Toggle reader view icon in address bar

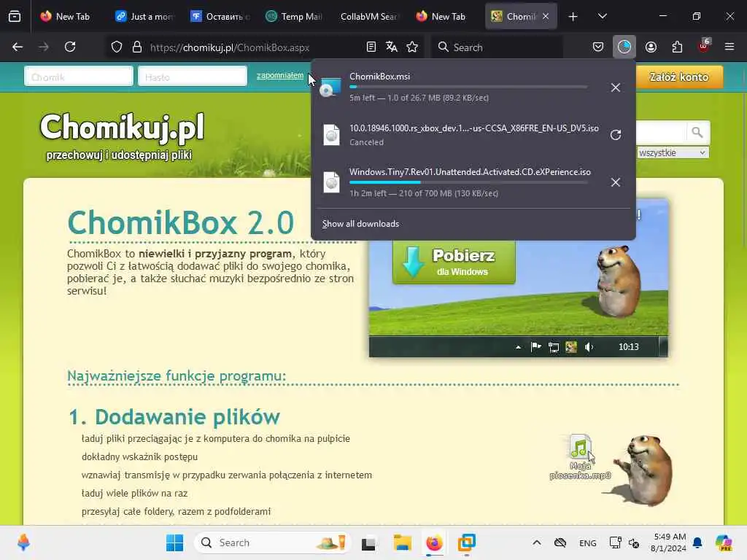371,47
